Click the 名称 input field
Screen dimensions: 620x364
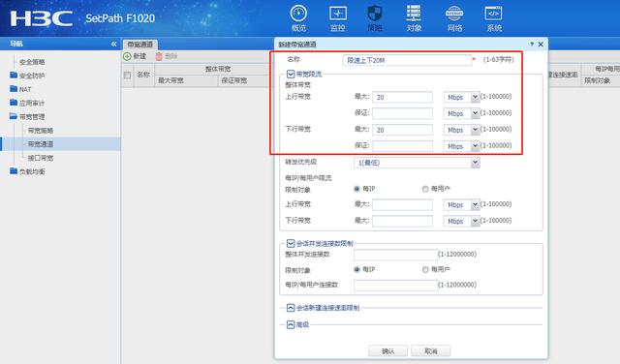(407, 60)
